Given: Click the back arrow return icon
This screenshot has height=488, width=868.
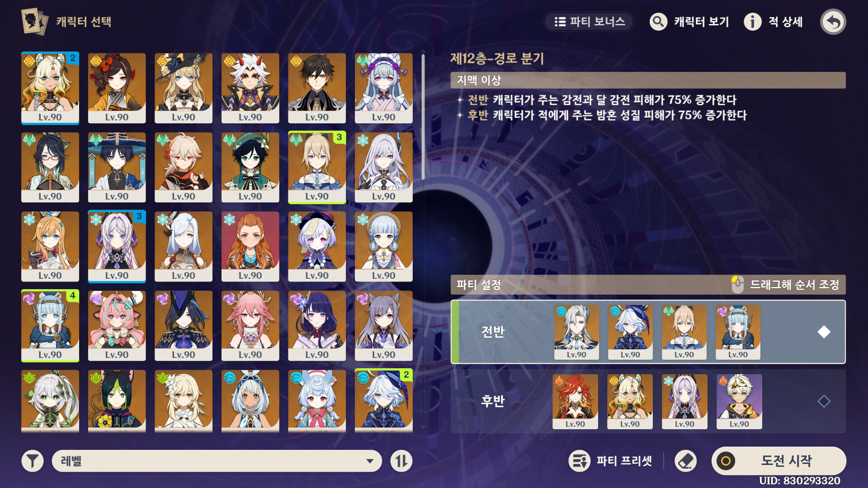Looking at the screenshot, I should [x=833, y=22].
